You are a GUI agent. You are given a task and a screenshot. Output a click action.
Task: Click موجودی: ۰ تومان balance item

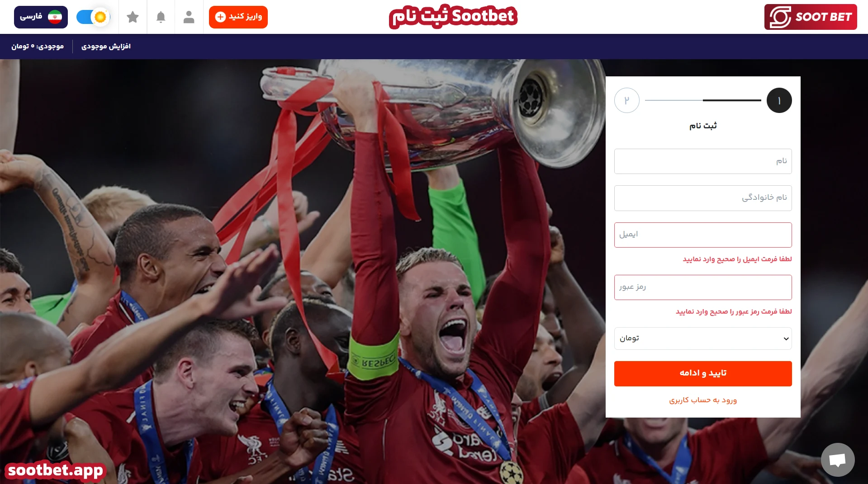(x=38, y=47)
